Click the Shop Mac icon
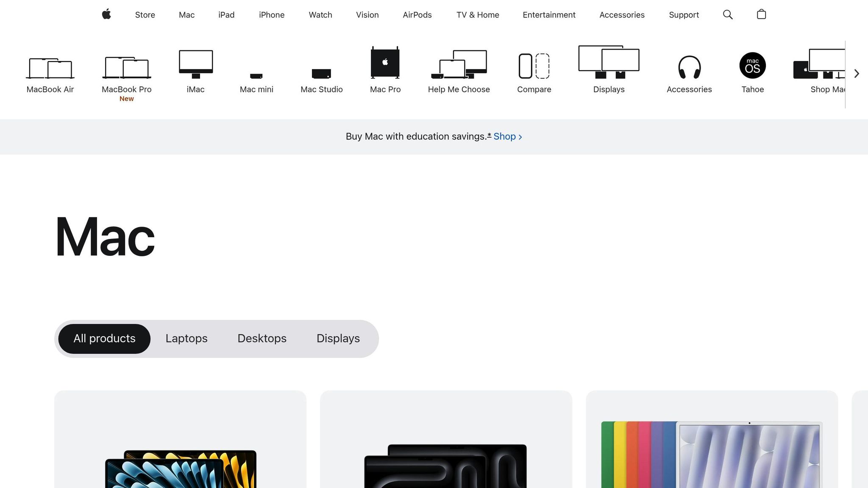868x488 pixels. 819,64
